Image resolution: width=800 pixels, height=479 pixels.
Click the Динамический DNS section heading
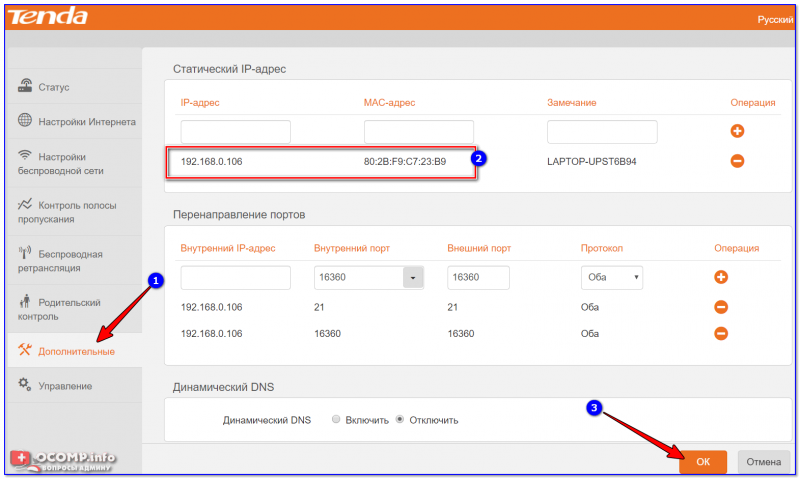(x=223, y=387)
